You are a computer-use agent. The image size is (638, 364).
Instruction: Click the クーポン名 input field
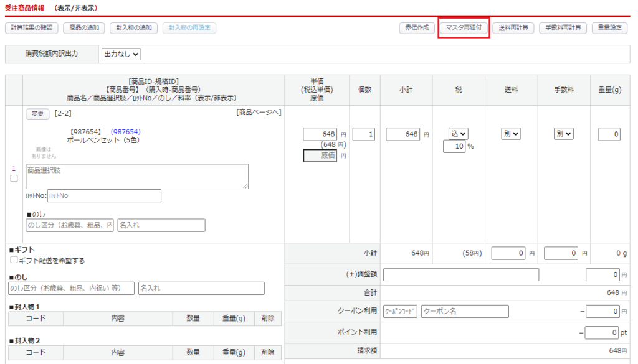465,311
